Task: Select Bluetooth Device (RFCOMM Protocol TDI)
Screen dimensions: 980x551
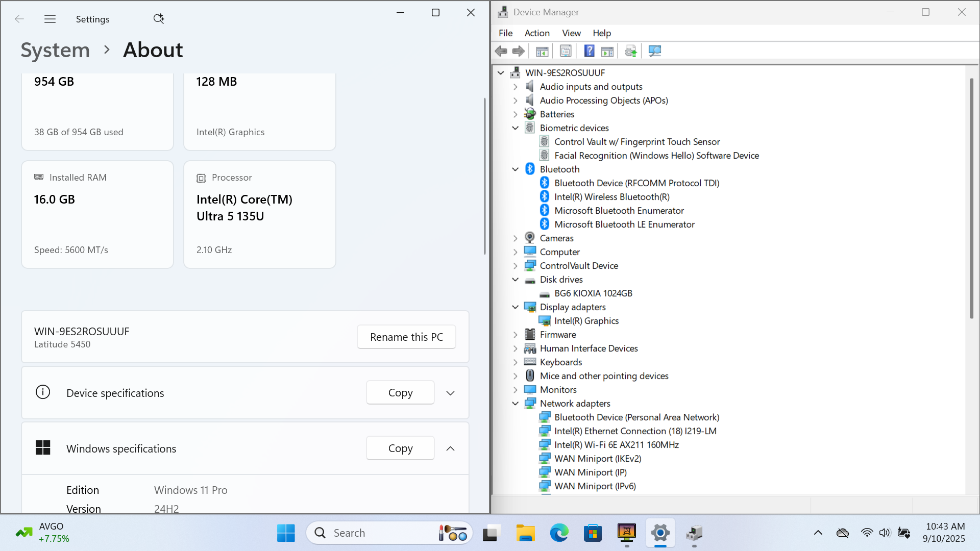Action: (x=636, y=183)
